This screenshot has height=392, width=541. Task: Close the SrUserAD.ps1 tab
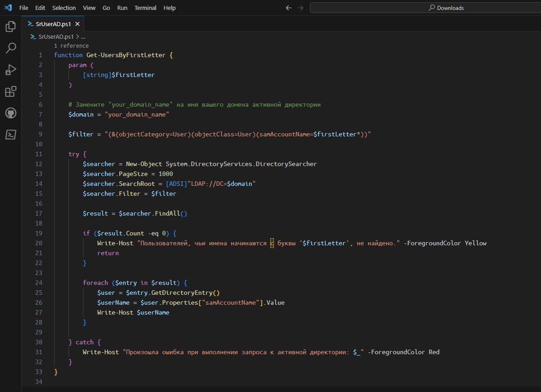[77, 24]
